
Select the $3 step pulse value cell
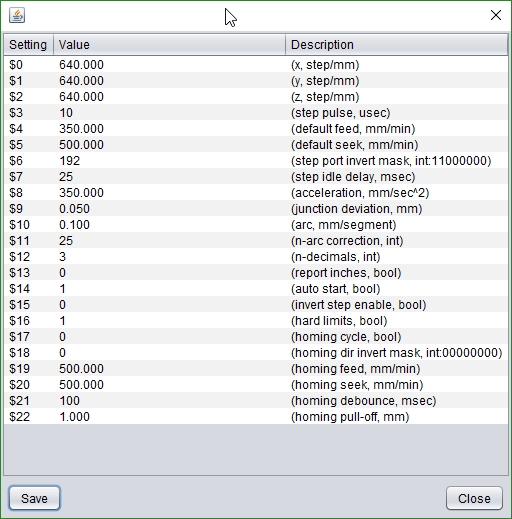pyautogui.click(x=170, y=112)
